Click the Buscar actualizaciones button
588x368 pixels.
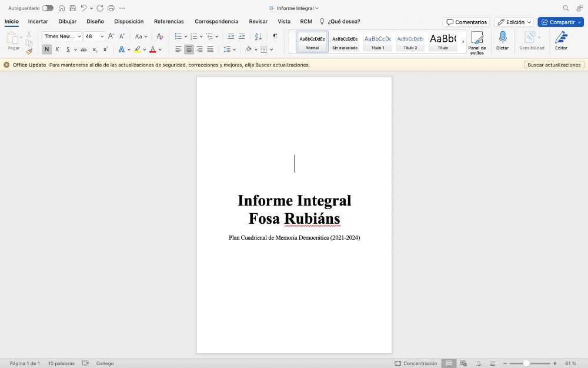pos(554,65)
